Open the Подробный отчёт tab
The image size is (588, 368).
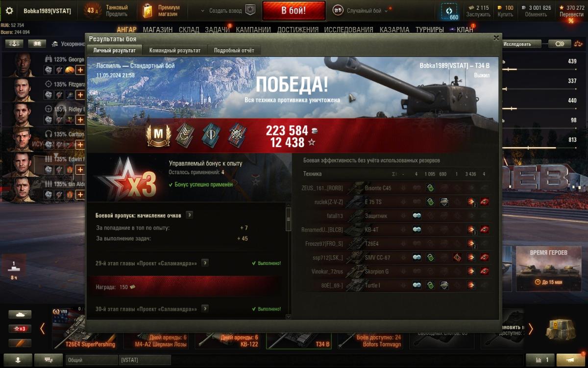coord(234,50)
